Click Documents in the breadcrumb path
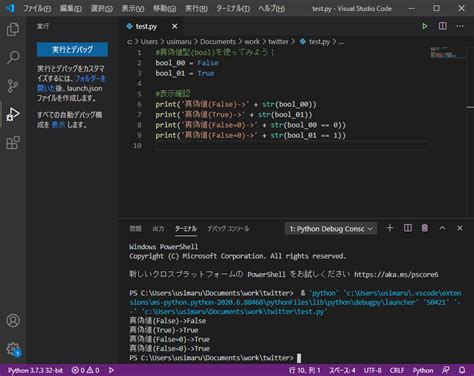Screen dimensions: 474x376 (218, 42)
